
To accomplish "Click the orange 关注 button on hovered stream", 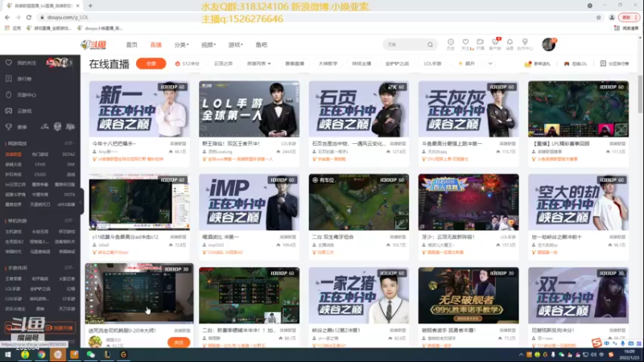I will [x=179, y=343].
